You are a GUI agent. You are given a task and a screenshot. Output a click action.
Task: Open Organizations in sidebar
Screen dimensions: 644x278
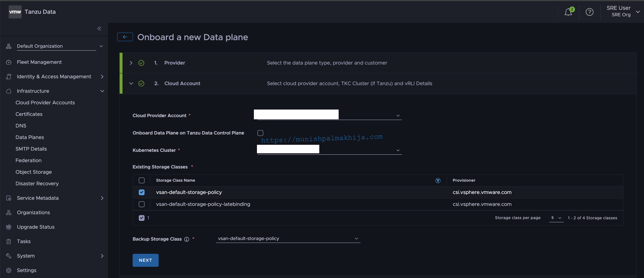tap(33, 213)
